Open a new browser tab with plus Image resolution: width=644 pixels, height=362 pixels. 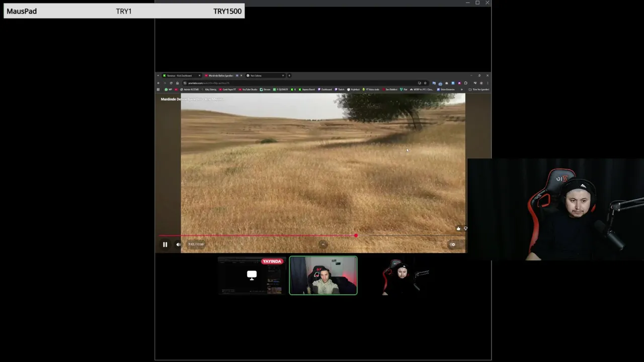(x=289, y=75)
